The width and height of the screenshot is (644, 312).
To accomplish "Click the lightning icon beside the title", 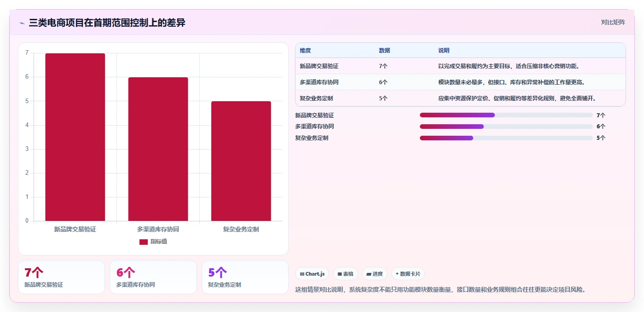I will [x=22, y=23].
